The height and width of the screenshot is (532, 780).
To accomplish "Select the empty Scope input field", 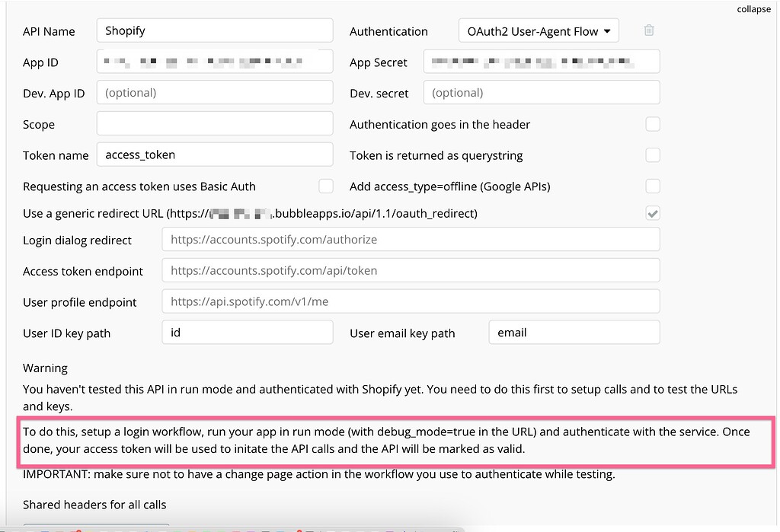I will pos(214,123).
